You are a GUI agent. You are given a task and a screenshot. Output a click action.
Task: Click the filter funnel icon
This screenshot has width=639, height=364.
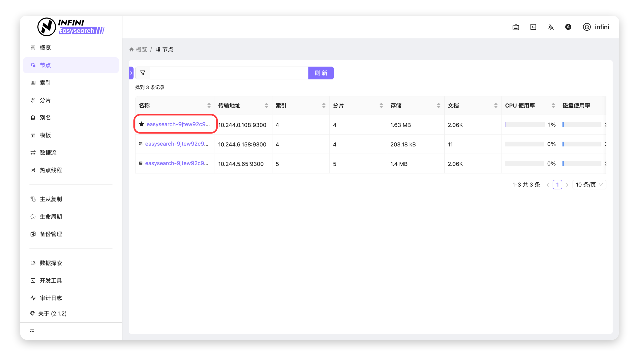click(x=142, y=73)
